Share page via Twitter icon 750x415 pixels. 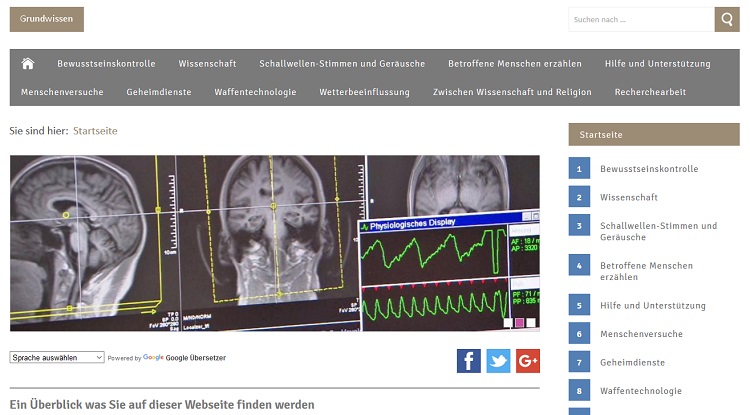click(x=498, y=361)
